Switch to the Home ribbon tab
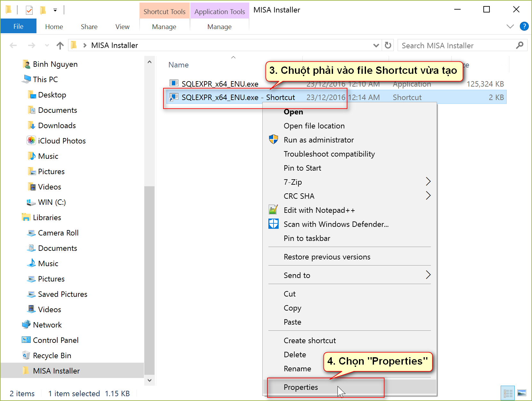 click(54, 27)
